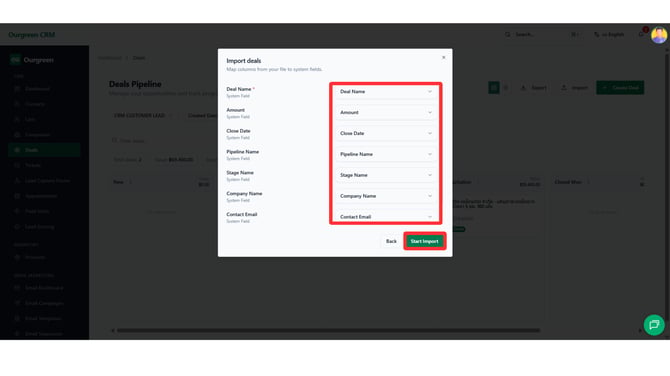The width and height of the screenshot is (670, 376).
Task: Click the Deals breadcrumb
Action: tap(139, 58)
